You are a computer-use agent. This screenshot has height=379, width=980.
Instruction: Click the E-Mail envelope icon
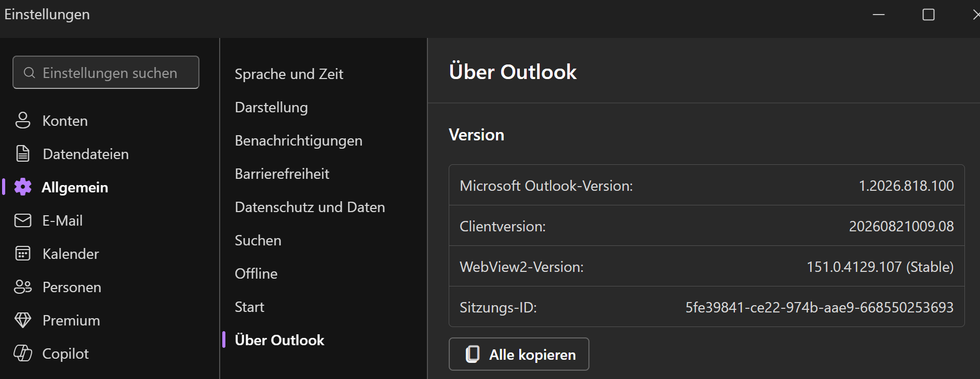pos(23,220)
